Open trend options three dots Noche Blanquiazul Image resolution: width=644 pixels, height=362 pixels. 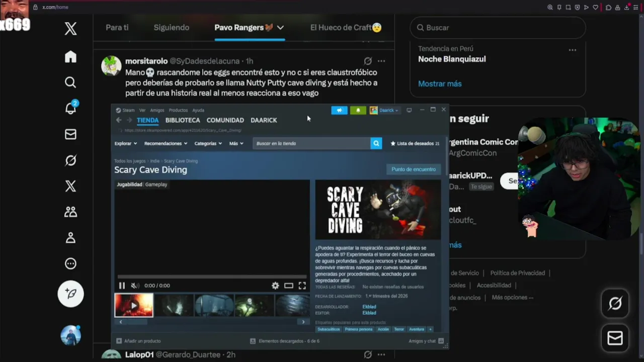tap(572, 50)
